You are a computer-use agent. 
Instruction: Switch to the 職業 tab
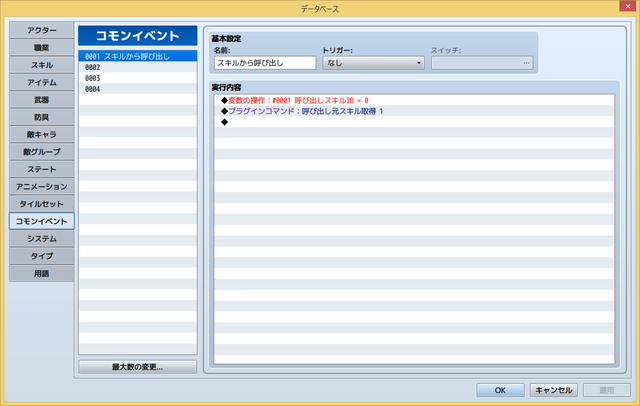pos(42,48)
